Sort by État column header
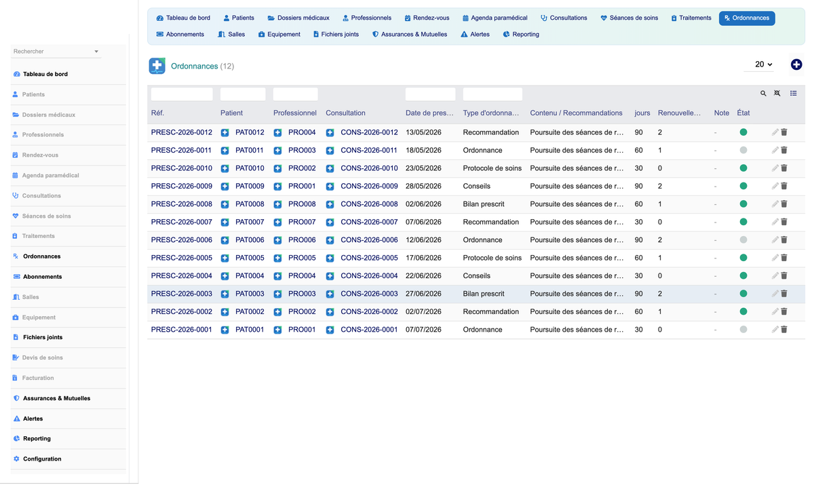This screenshot has height=504, width=814. 743,113
